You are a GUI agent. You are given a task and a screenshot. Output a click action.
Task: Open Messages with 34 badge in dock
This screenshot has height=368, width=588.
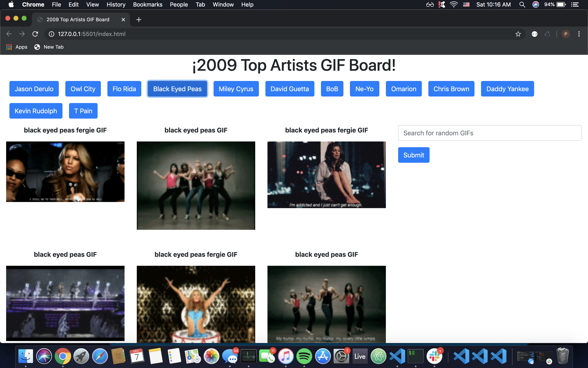point(230,356)
